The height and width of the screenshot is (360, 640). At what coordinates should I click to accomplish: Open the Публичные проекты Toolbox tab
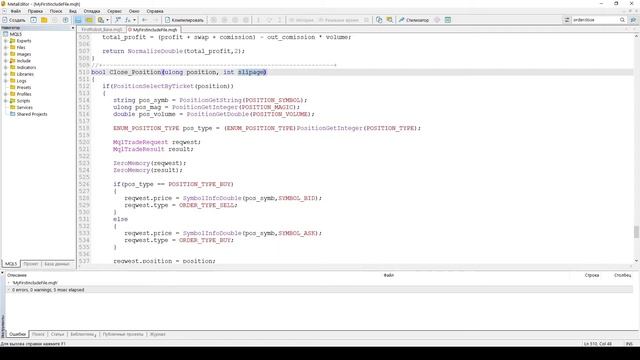click(x=123, y=334)
